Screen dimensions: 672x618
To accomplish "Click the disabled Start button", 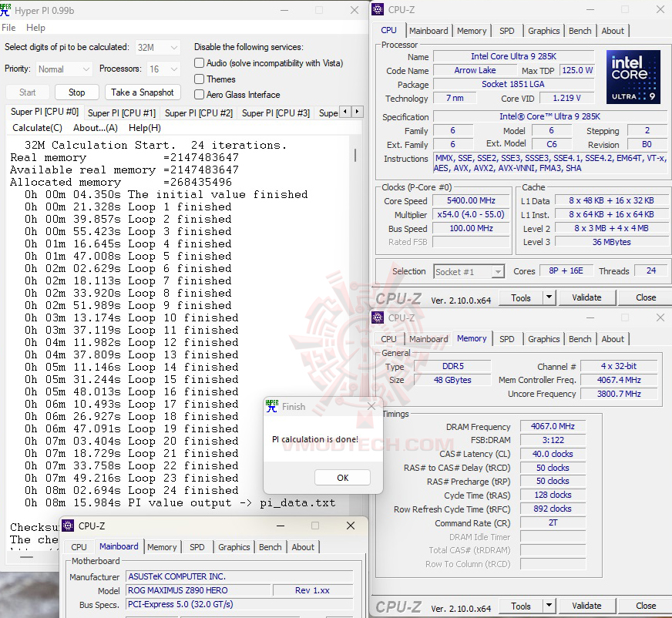I will pos(28,92).
